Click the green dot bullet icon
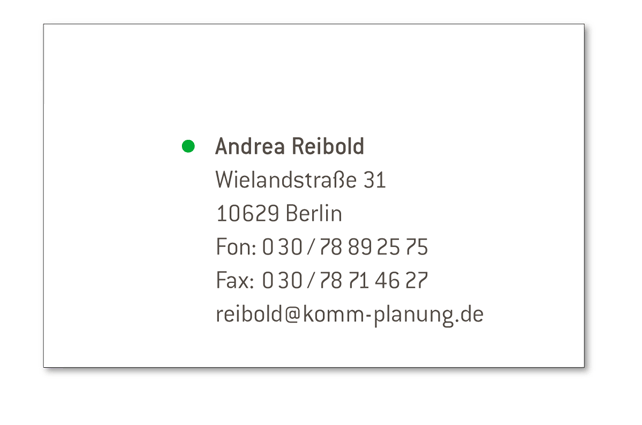The image size is (642, 425). point(188,146)
